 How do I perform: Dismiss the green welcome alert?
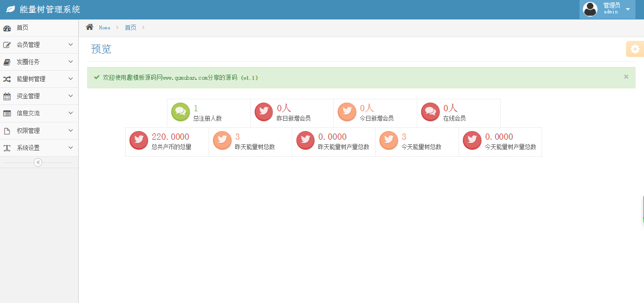[626, 76]
